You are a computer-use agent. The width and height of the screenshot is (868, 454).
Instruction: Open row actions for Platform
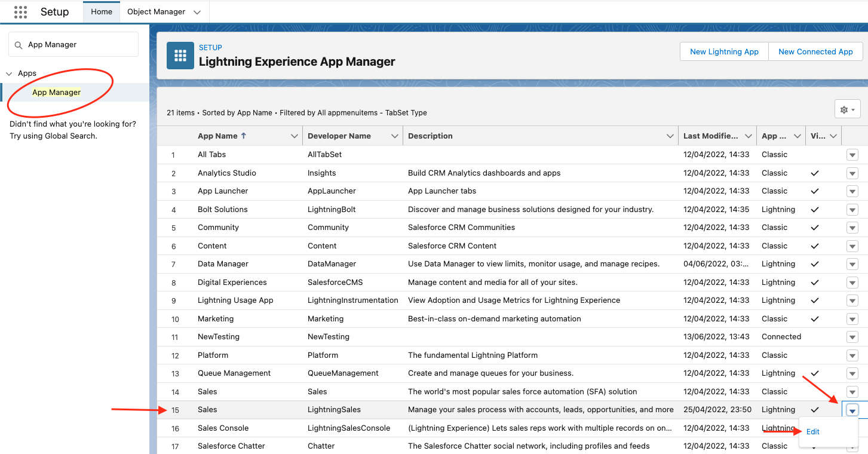click(852, 355)
